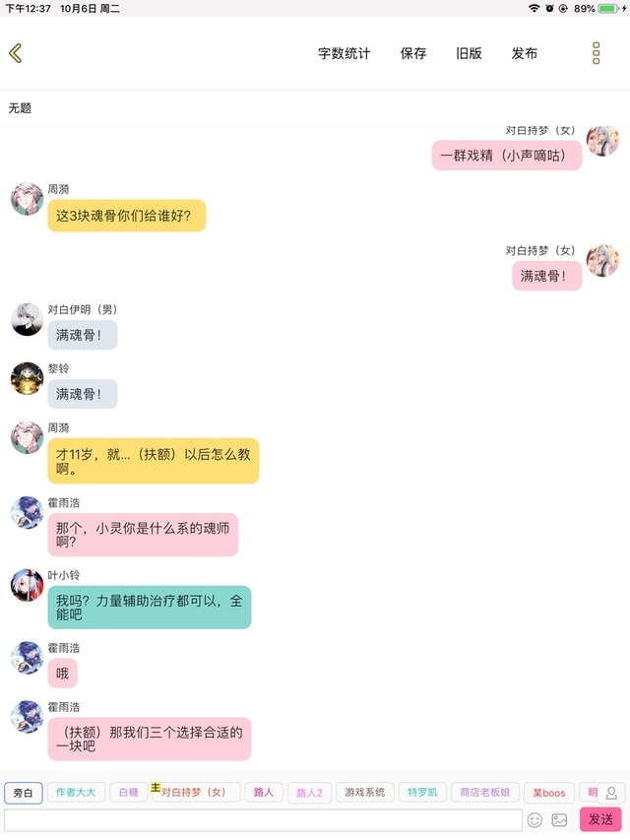Select the 商店老板娘 role tab

click(485, 793)
